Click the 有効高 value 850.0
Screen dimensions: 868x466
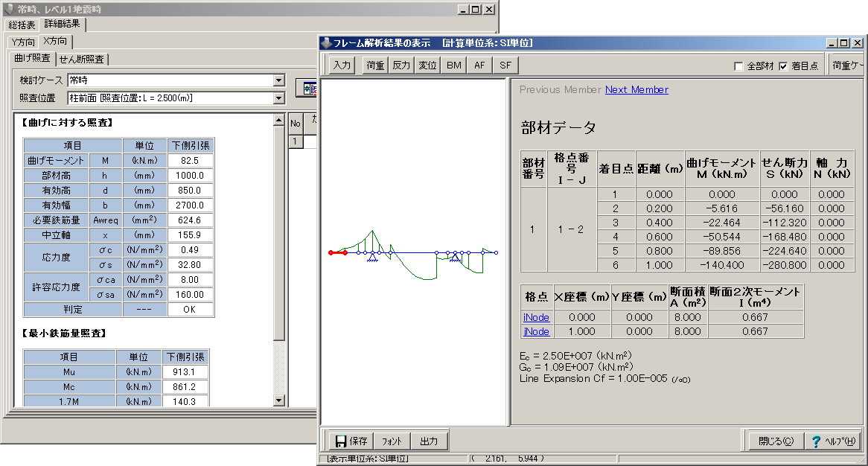(x=190, y=191)
